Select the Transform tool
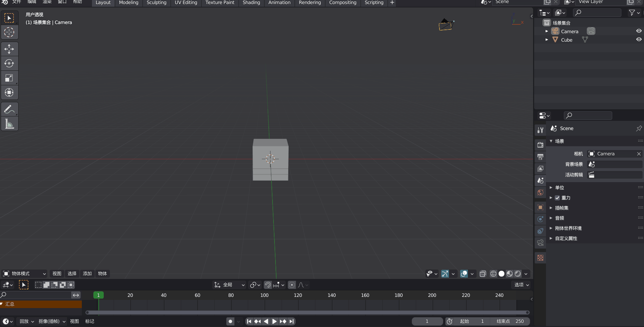This screenshot has width=644, height=327. (9, 92)
